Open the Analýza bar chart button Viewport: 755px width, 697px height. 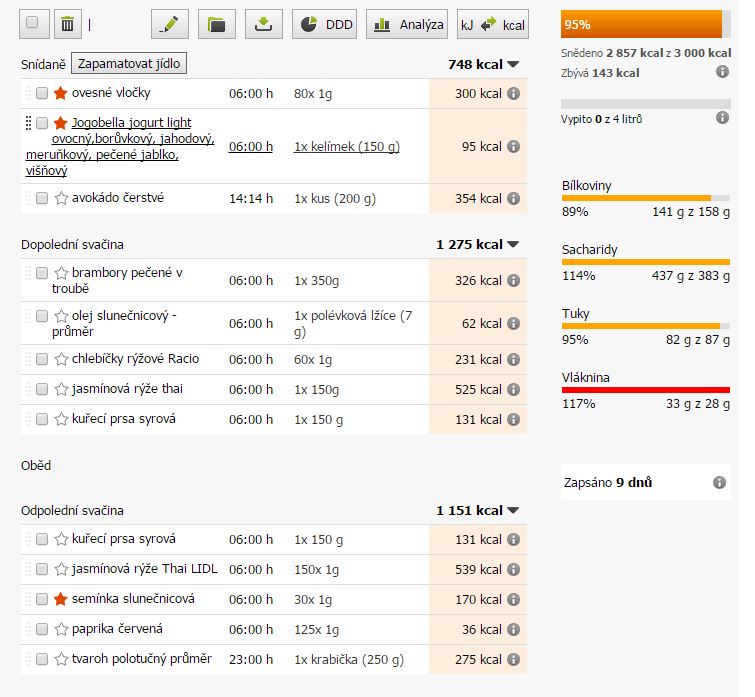(x=407, y=24)
